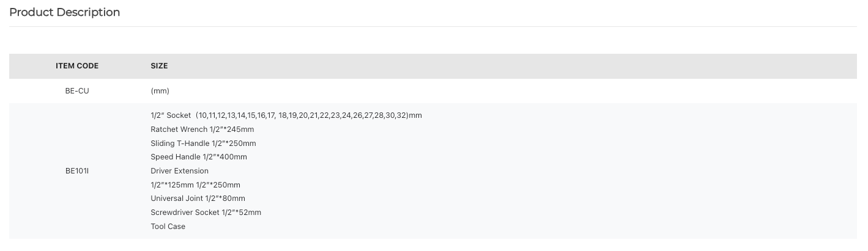Click the Sliding T-Handle 1/2"*250mm line
This screenshot has width=868, height=251.
click(x=203, y=144)
